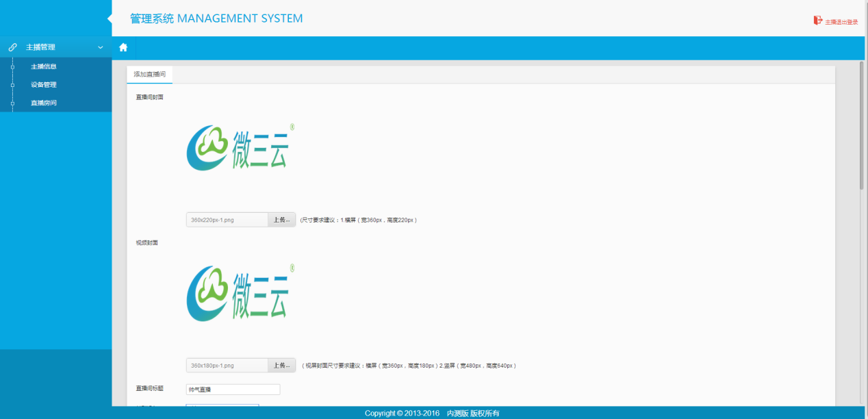Focus the 直播间标题 text input
The height and width of the screenshot is (419, 868).
[x=233, y=389]
